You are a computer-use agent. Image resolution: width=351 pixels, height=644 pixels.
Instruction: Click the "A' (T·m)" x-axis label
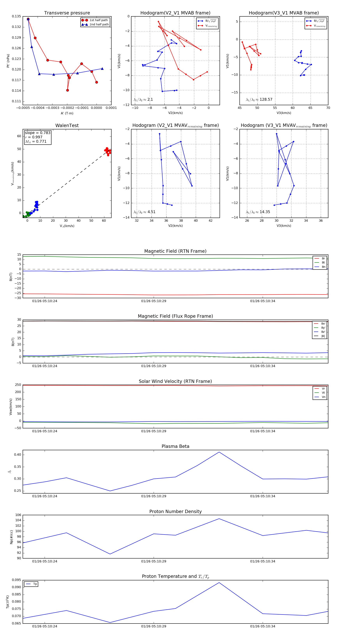(67, 113)
